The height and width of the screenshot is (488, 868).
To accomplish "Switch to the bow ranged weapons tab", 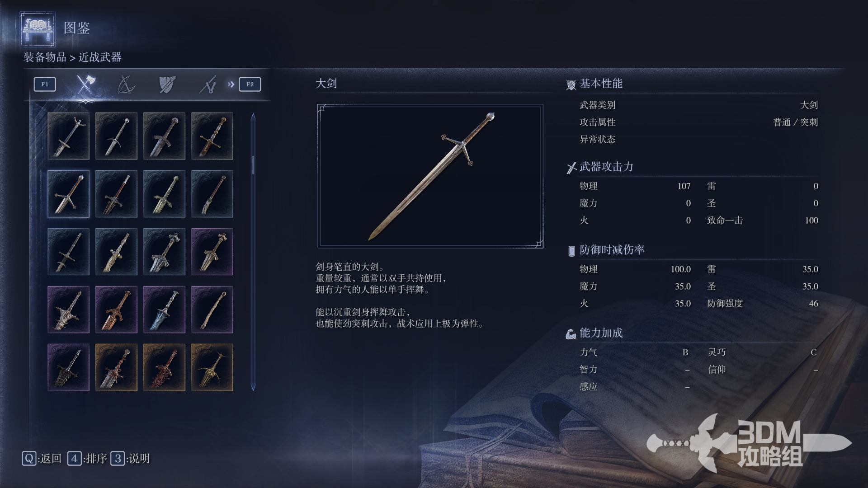I will pyautogui.click(x=126, y=84).
